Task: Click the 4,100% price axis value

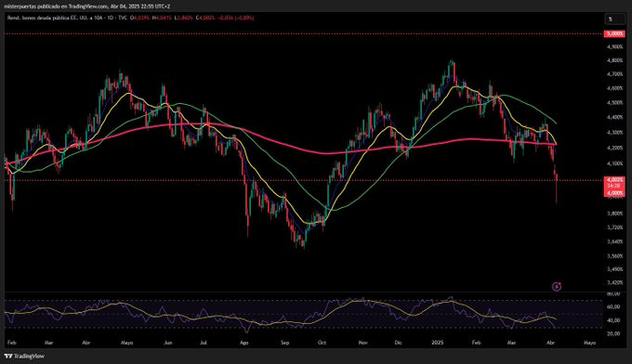Action: (614, 163)
